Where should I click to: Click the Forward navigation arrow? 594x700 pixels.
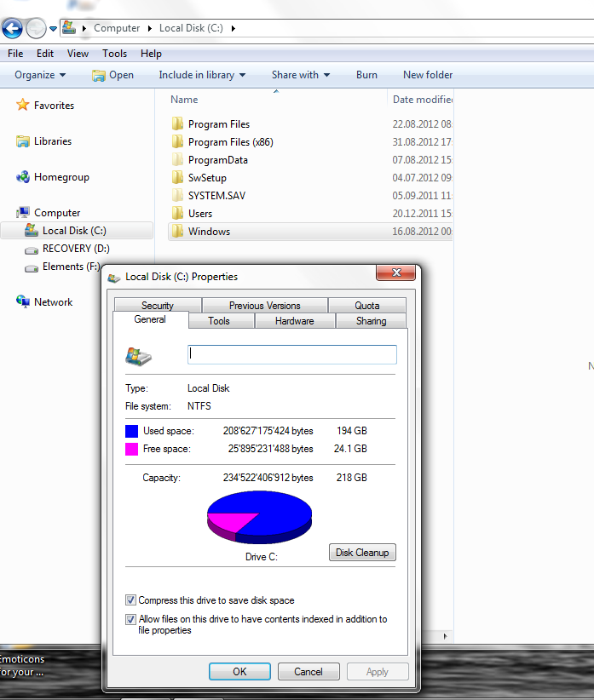(36, 29)
